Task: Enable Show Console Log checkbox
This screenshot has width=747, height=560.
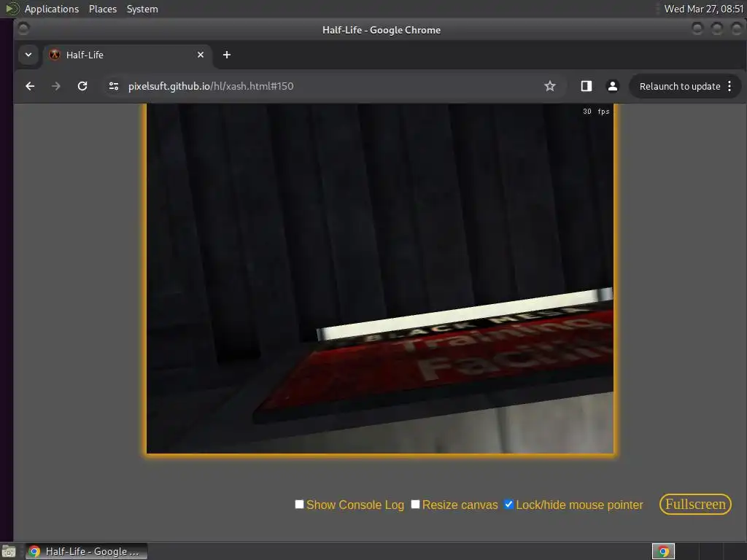Action: pyautogui.click(x=299, y=505)
